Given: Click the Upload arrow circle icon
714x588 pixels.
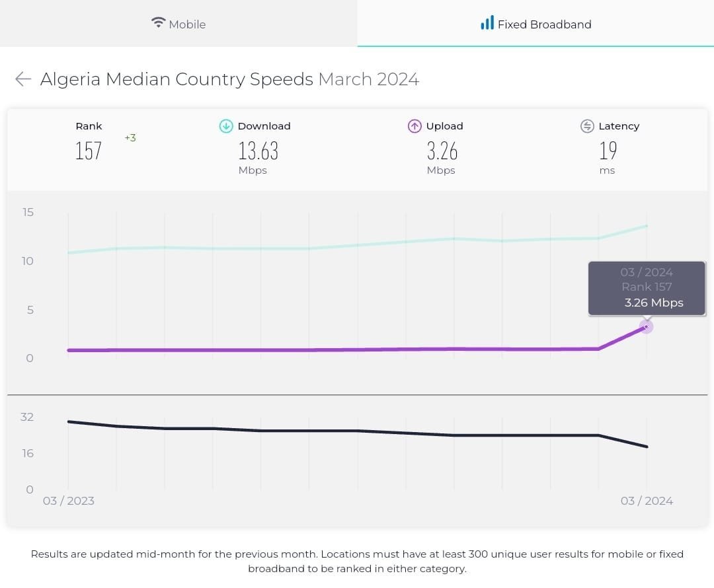Looking at the screenshot, I should (x=415, y=126).
